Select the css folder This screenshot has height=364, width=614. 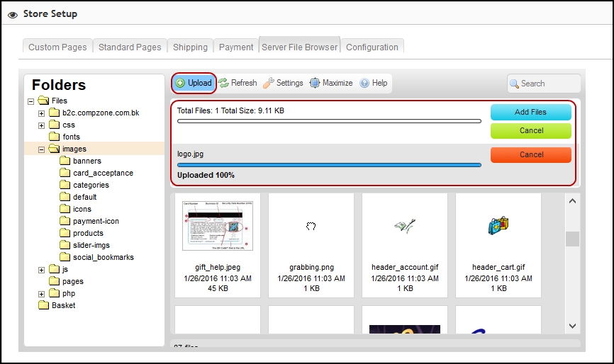pos(69,125)
